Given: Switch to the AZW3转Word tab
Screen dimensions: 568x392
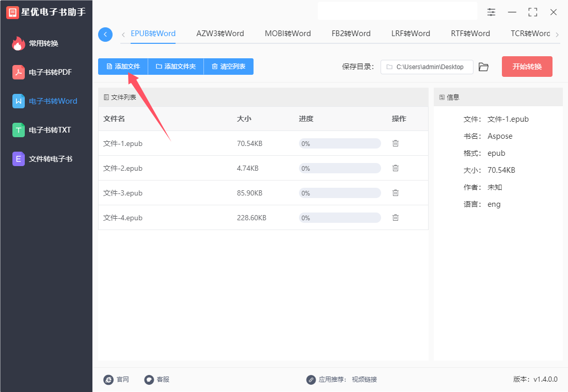Looking at the screenshot, I should coord(220,34).
